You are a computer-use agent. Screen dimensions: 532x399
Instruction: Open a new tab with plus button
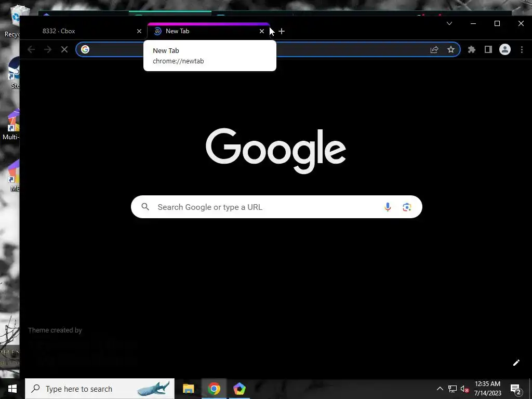pos(282,31)
